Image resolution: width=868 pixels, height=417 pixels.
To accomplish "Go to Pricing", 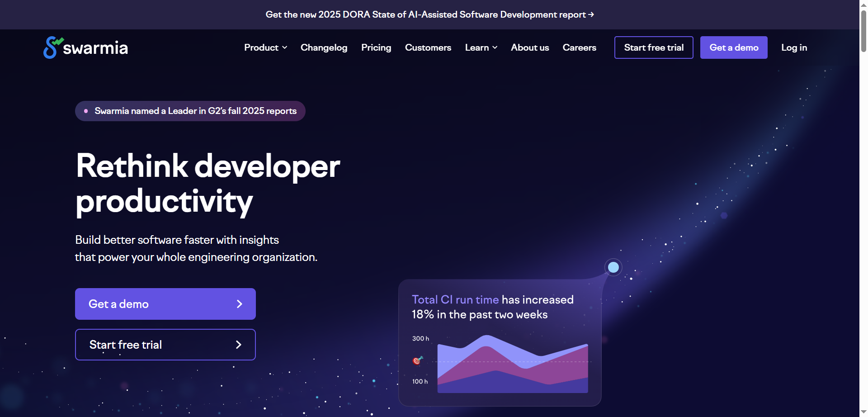I will (x=376, y=47).
